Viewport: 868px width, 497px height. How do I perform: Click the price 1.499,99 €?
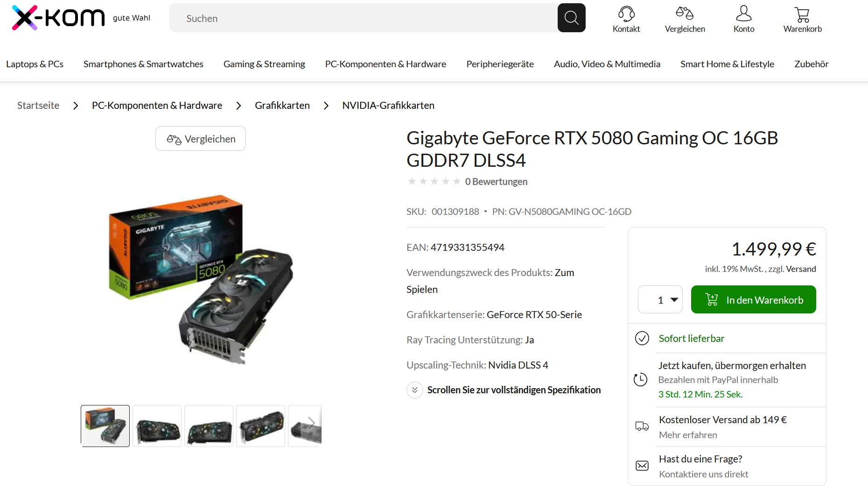774,249
